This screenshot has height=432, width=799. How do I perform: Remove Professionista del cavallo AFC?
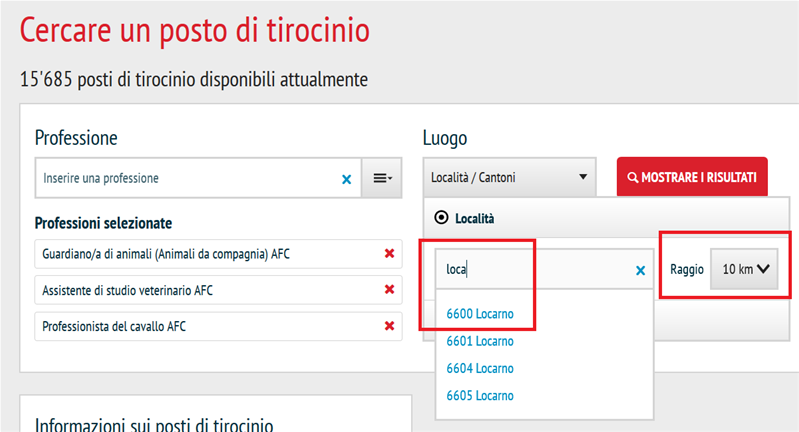[x=389, y=326]
